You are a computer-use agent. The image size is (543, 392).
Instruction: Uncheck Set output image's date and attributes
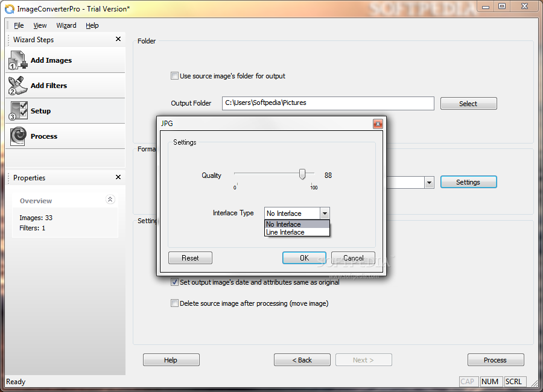[174, 282]
